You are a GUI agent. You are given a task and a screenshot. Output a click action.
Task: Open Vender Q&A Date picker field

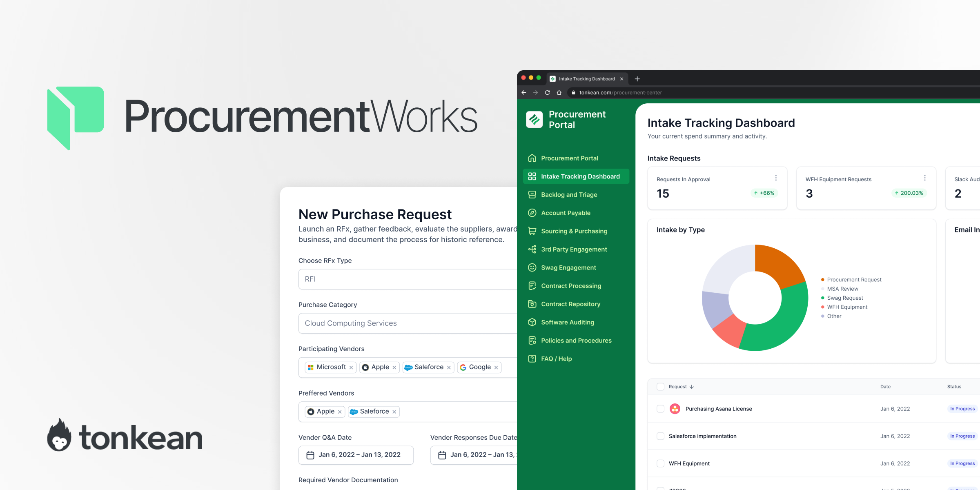[356, 455]
